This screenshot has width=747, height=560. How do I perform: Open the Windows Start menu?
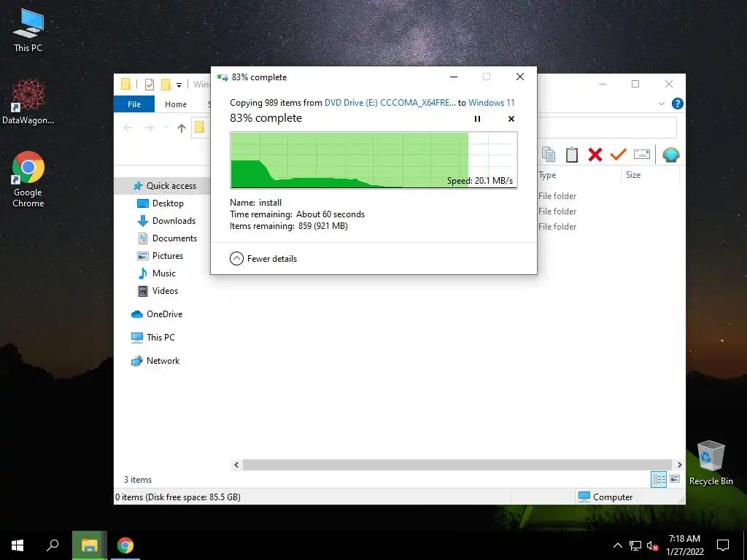18,545
